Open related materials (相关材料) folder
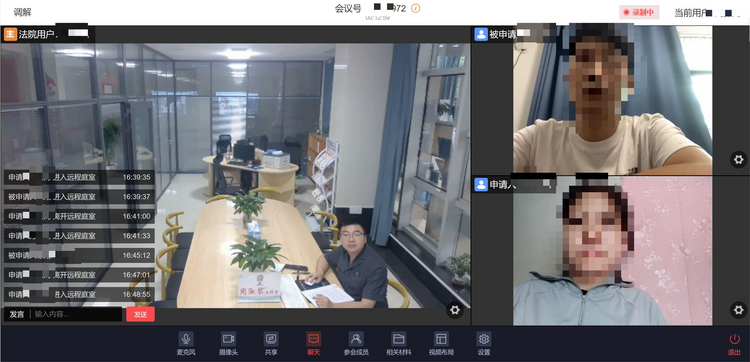 pyautogui.click(x=398, y=343)
